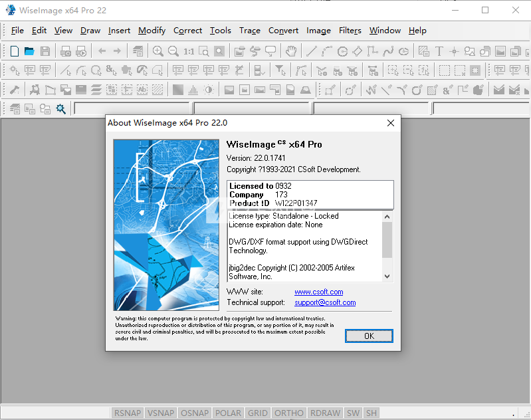Click the Zoom In magnifier icon
This screenshot has height=420, width=531.
tap(158, 51)
